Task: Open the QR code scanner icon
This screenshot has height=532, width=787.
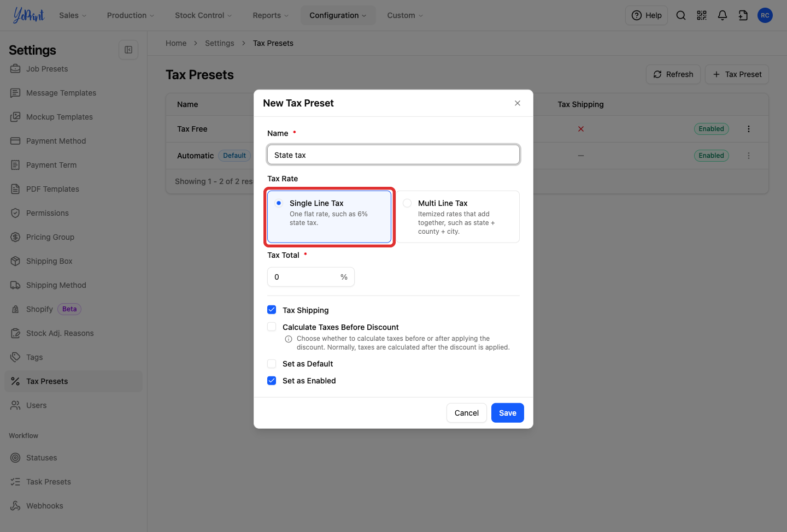Action: coord(702,15)
